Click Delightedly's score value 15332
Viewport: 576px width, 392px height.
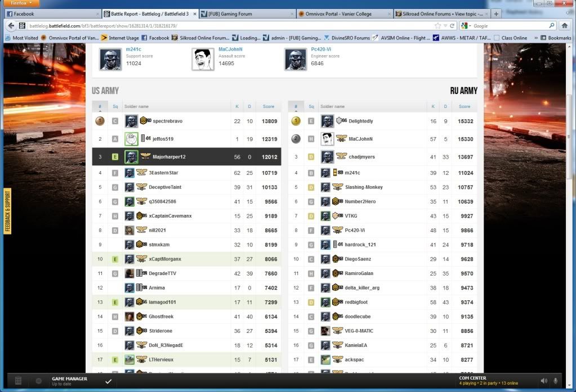[466, 121]
